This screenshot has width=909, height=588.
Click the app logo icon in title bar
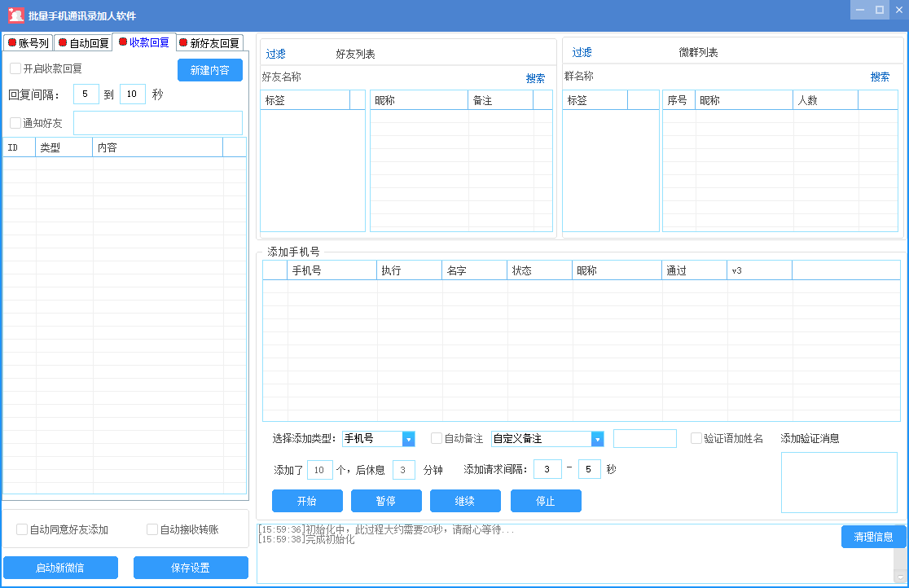click(x=16, y=15)
